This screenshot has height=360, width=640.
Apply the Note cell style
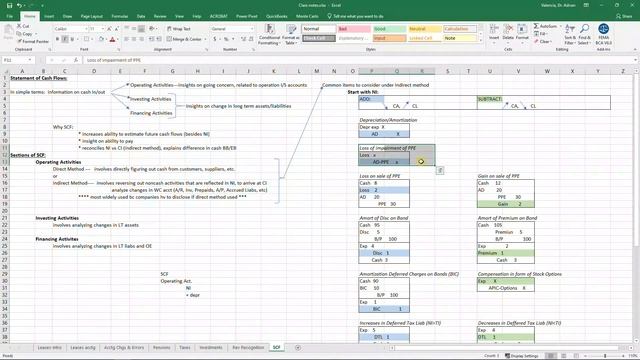[460, 38]
